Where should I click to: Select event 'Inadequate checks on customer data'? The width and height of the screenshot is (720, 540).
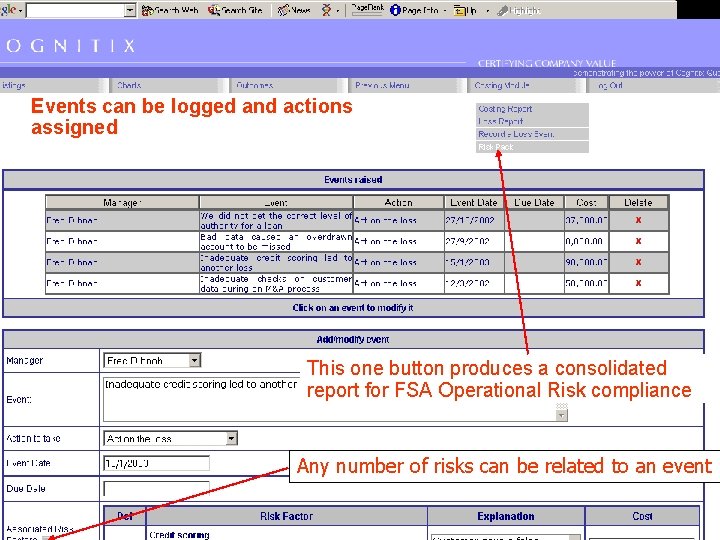pos(276,284)
